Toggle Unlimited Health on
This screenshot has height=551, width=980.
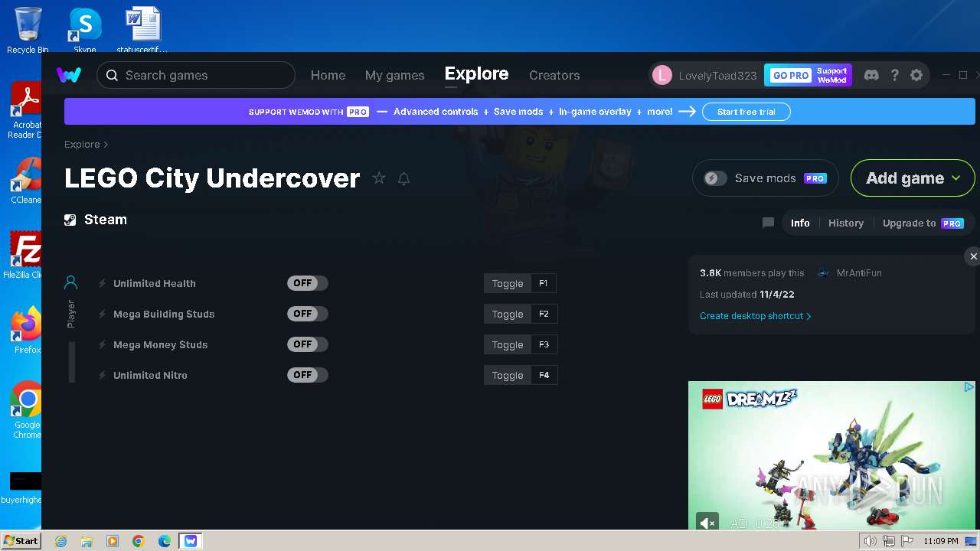click(x=308, y=283)
